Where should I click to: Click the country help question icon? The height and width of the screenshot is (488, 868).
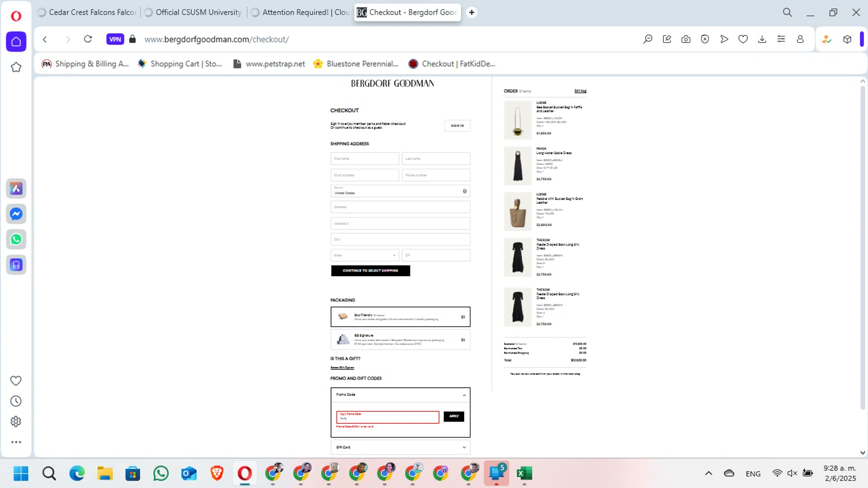pos(465,191)
